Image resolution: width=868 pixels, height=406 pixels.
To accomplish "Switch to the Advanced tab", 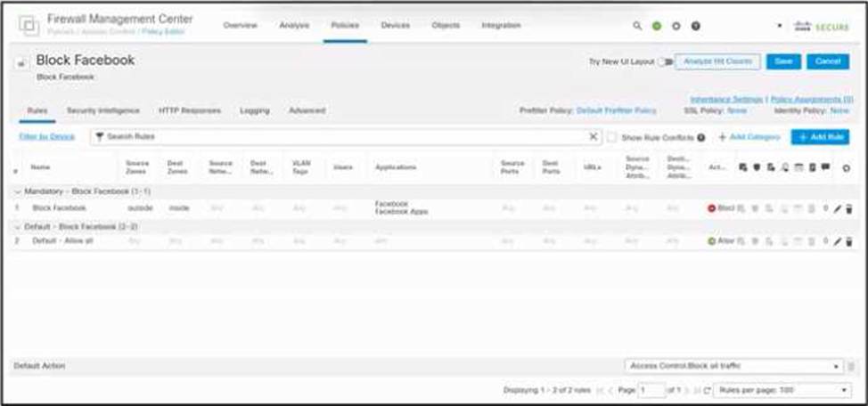I will 307,110.
